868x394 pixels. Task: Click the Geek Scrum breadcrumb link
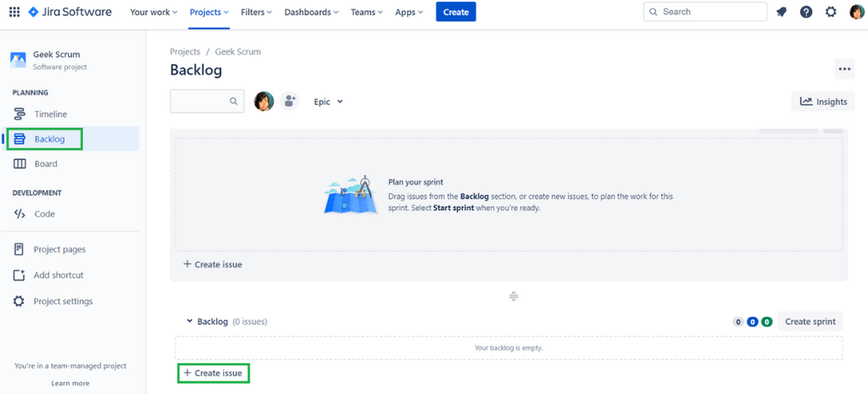click(x=238, y=52)
